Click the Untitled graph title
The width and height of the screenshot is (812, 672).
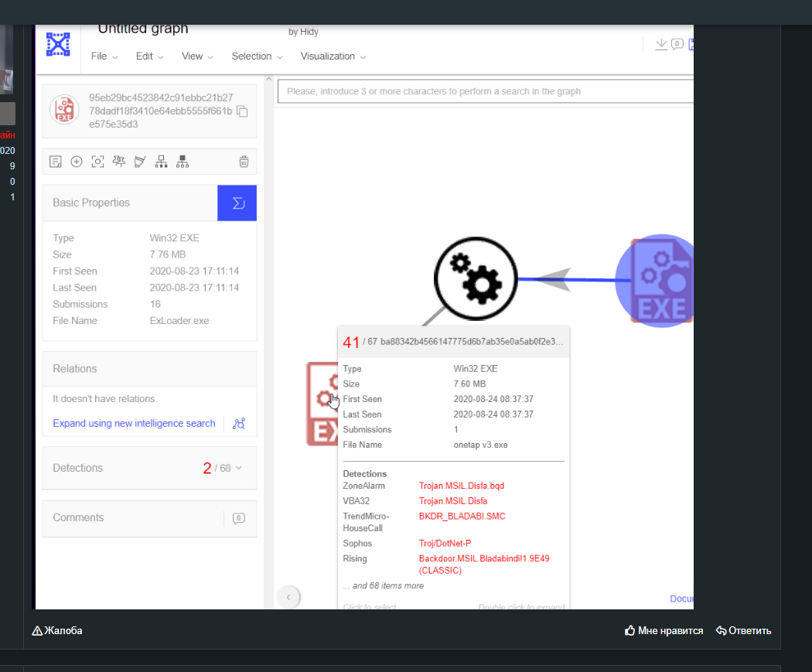tap(143, 29)
